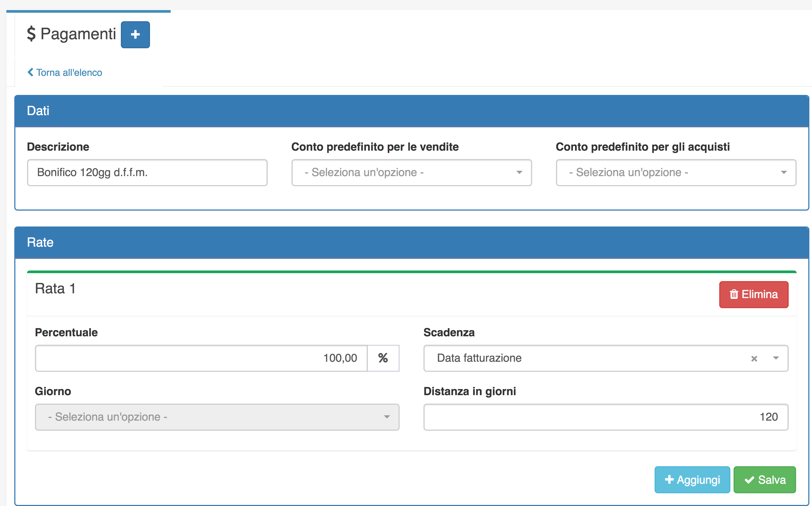Viewport: 812px width, 506px height.
Task: Click the plus icon next to Pagamenti title
Action: coord(135,34)
